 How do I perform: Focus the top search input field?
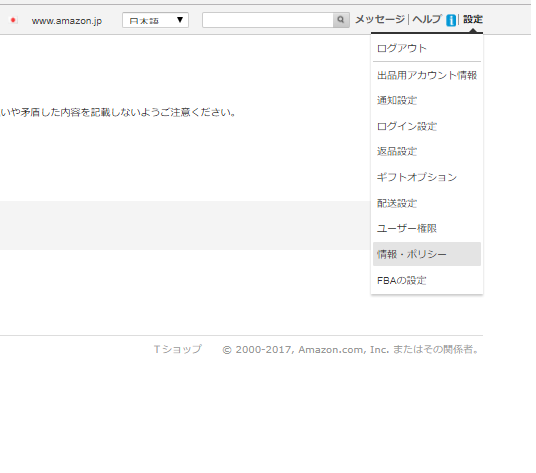(x=268, y=20)
